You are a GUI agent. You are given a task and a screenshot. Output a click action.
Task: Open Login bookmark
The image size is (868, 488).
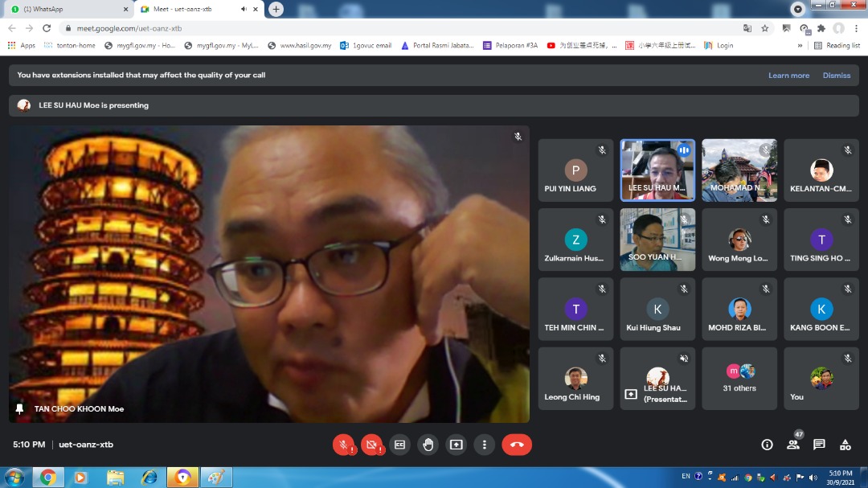719,45
